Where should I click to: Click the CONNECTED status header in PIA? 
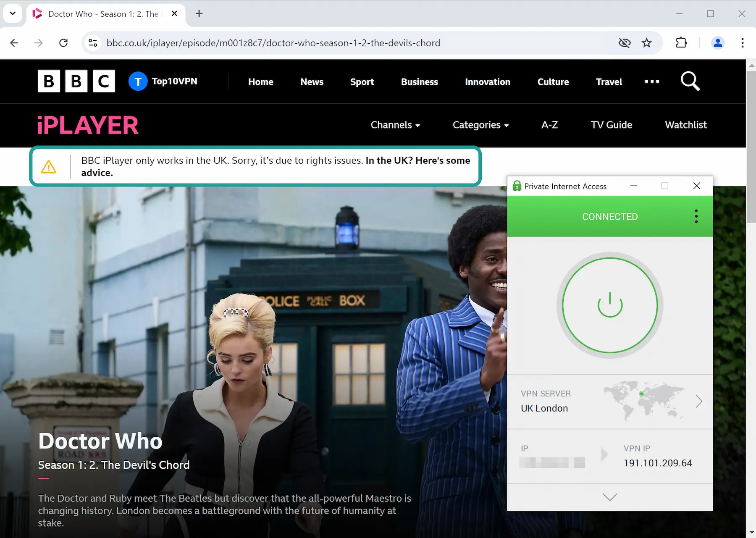(x=610, y=217)
